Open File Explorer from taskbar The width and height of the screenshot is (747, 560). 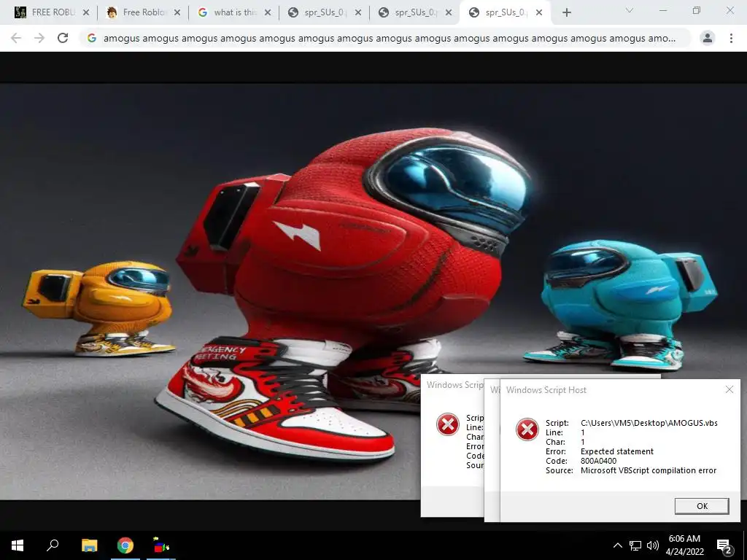click(x=89, y=545)
